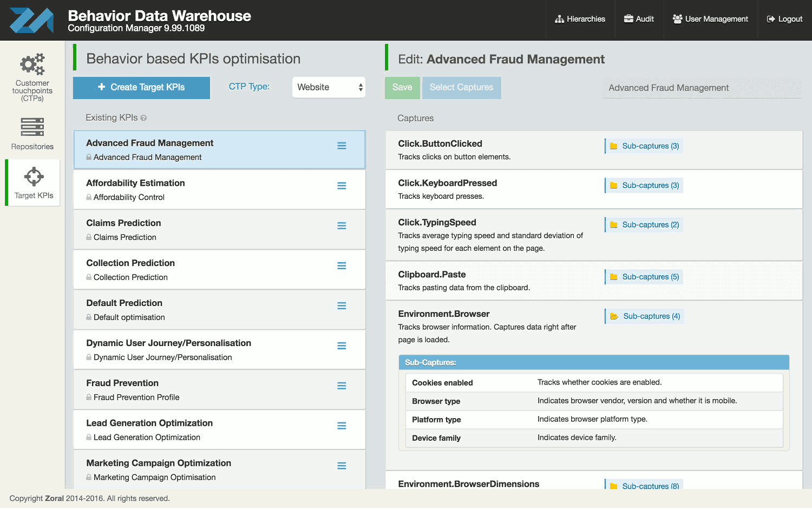This screenshot has width=812, height=508.
Task: Click hamburger icon for Claims Prediction
Action: pos(342,226)
